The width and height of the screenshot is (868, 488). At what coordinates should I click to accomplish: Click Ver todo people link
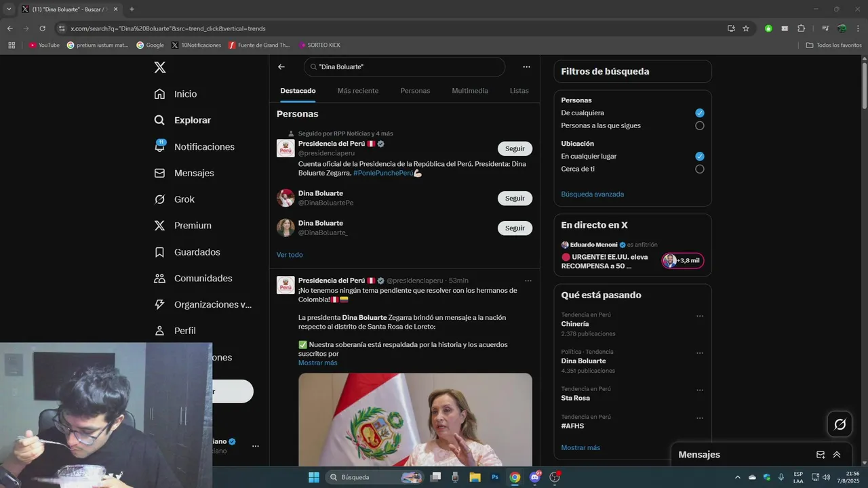tap(290, 255)
